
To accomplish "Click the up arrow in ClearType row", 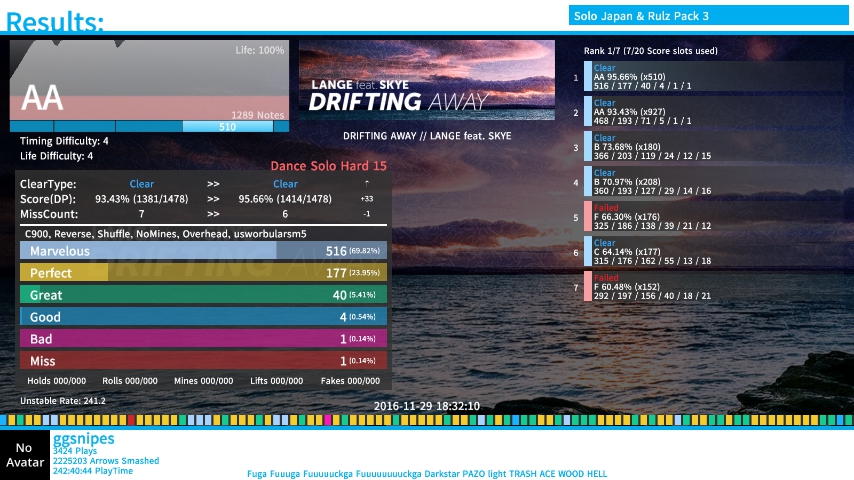I will pyautogui.click(x=367, y=184).
